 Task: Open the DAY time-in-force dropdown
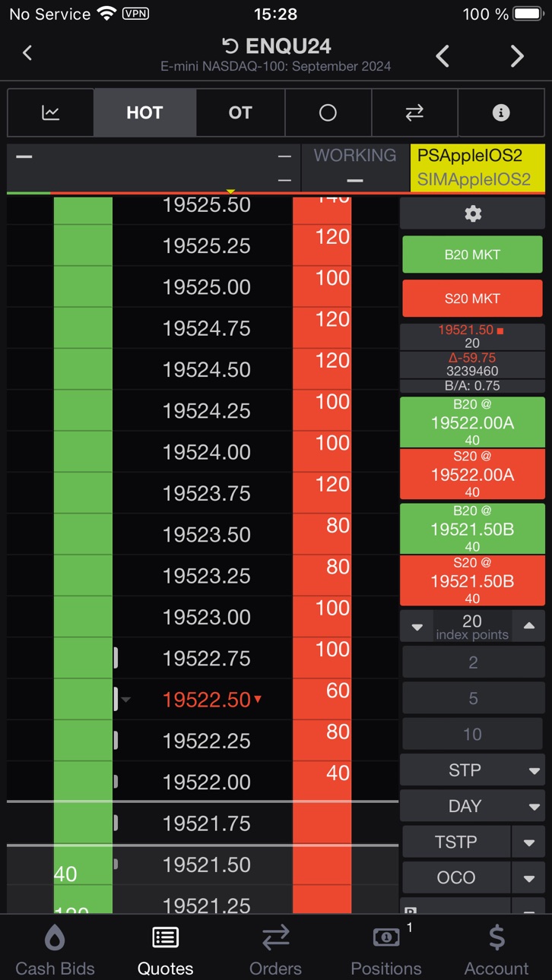pyautogui.click(x=472, y=806)
